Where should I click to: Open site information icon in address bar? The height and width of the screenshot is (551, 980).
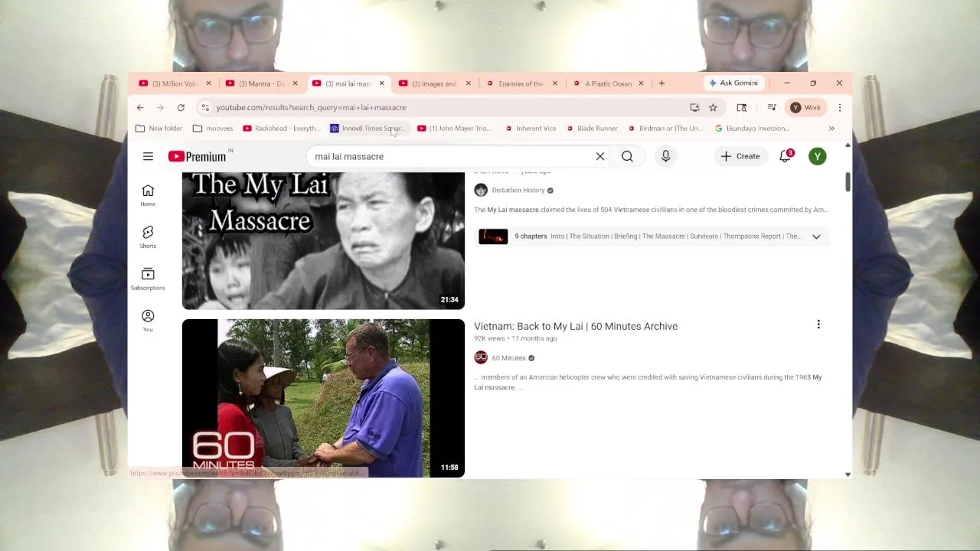[x=205, y=107]
